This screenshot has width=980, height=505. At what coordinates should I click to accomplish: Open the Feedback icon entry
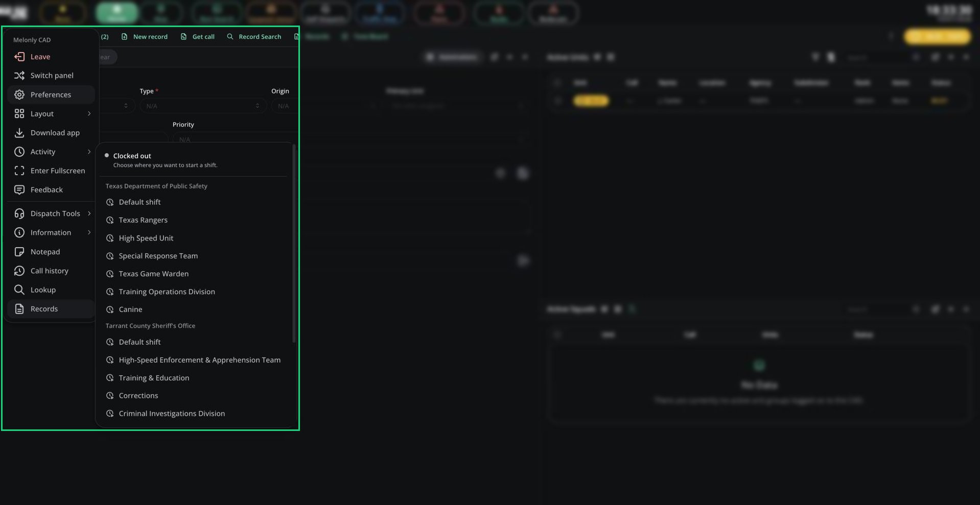(19, 190)
